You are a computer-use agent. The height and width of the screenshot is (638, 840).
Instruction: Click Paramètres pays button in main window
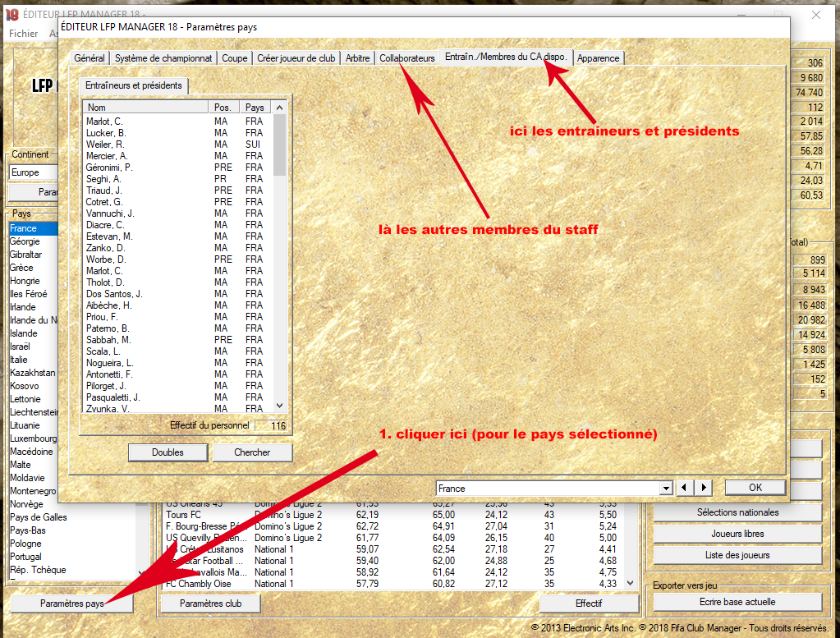[x=71, y=604]
